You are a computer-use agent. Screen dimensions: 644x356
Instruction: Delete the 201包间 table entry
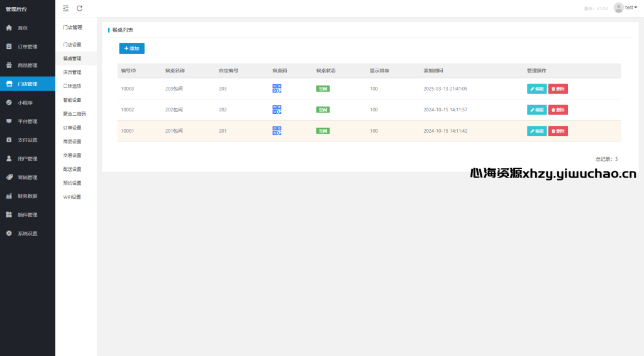coord(558,131)
